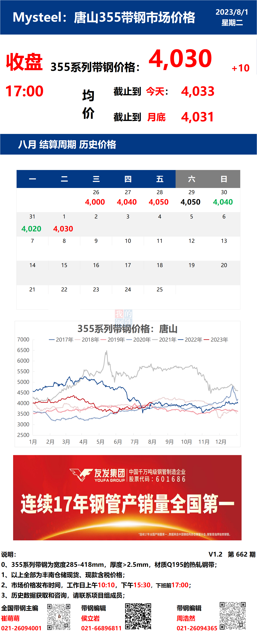Select calendar day 15
The image size is (257, 644).
(64, 265)
